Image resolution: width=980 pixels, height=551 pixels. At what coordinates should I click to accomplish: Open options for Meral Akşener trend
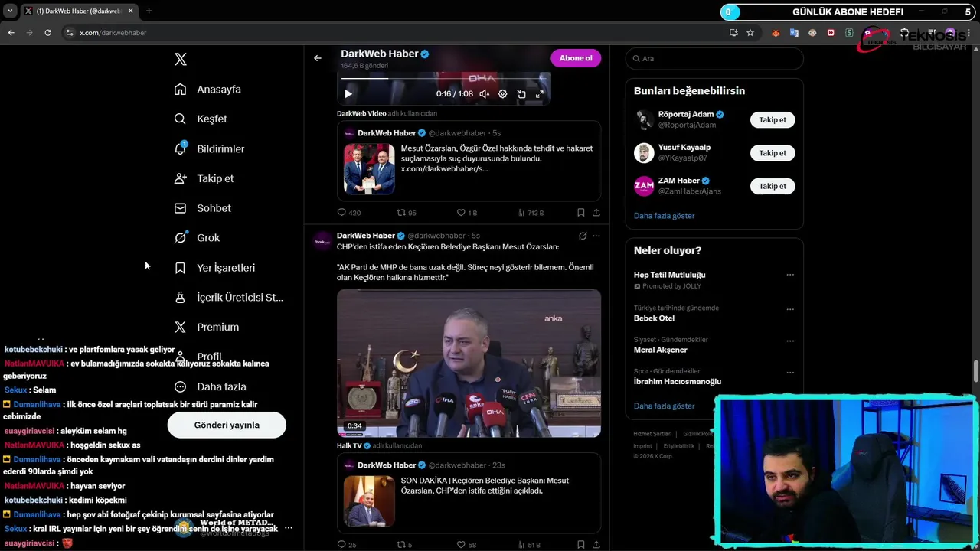point(790,341)
